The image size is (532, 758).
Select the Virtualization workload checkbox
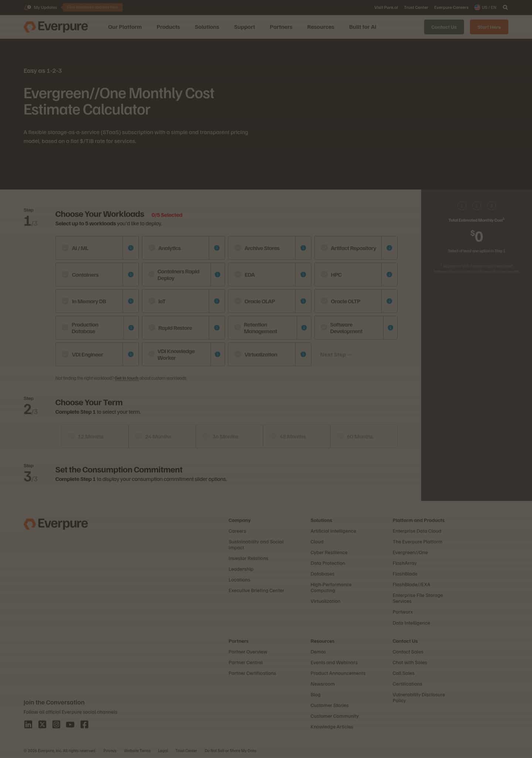[x=238, y=354]
